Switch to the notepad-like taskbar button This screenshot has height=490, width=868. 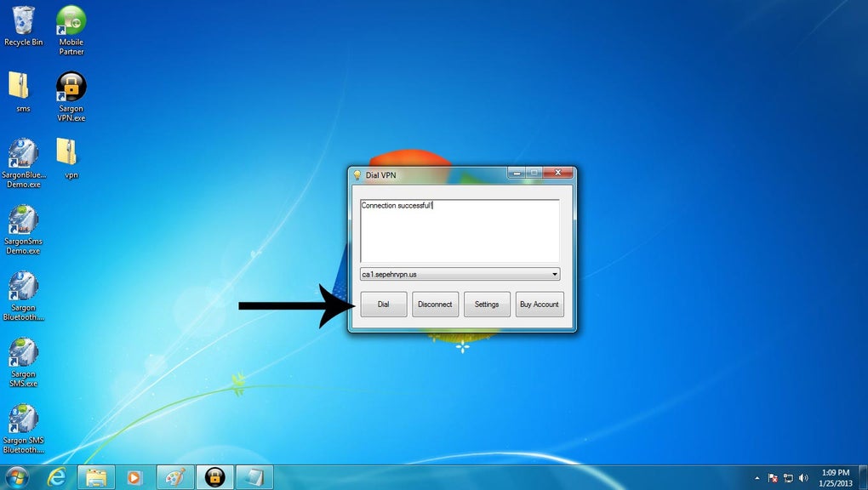point(254,477)
